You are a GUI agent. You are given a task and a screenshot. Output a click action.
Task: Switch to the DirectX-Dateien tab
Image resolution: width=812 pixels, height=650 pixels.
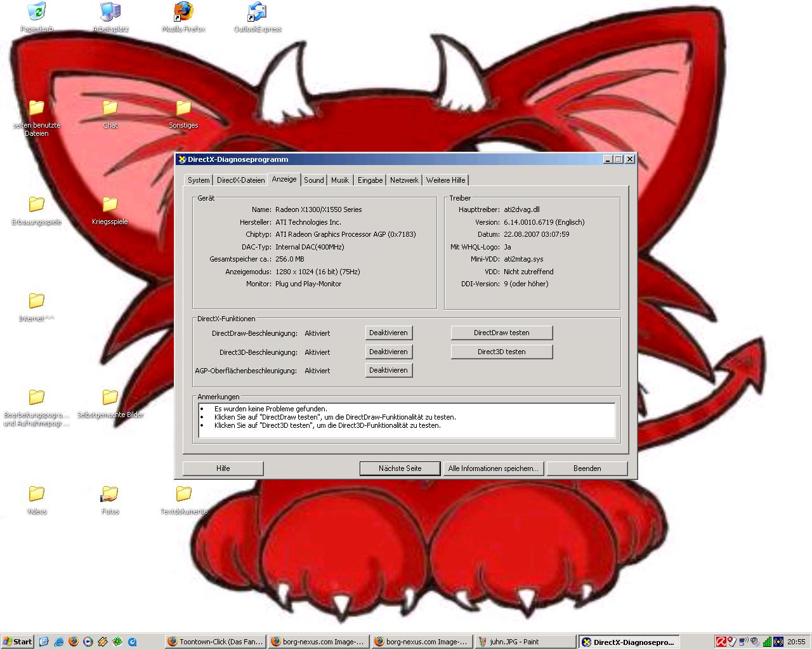point(241,180)
